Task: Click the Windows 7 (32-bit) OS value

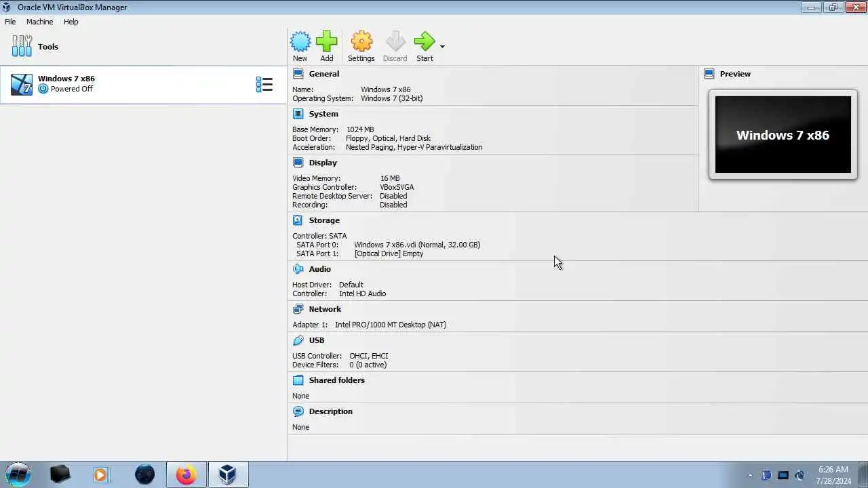Action: (x=392, y=98)
